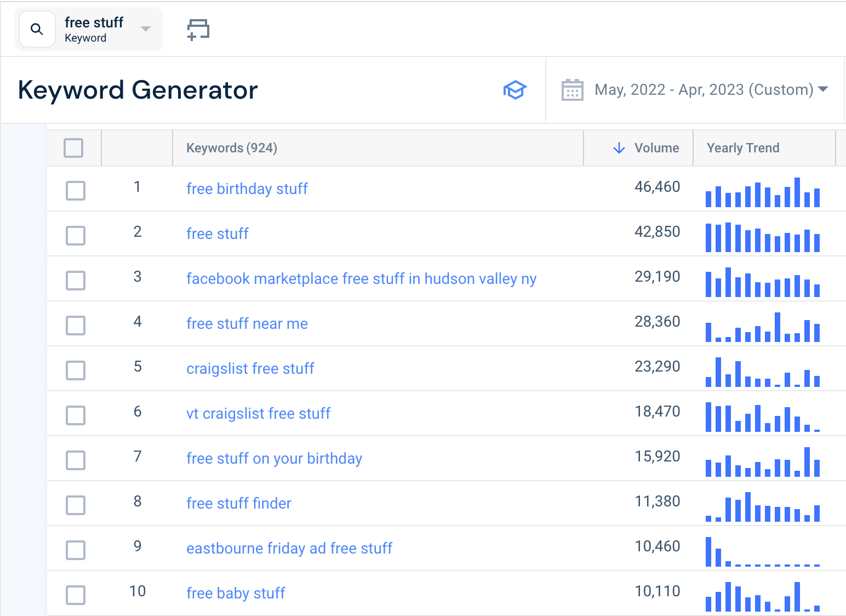
Task: Select all keywords with header checkbox
Action: click(73, 147)
